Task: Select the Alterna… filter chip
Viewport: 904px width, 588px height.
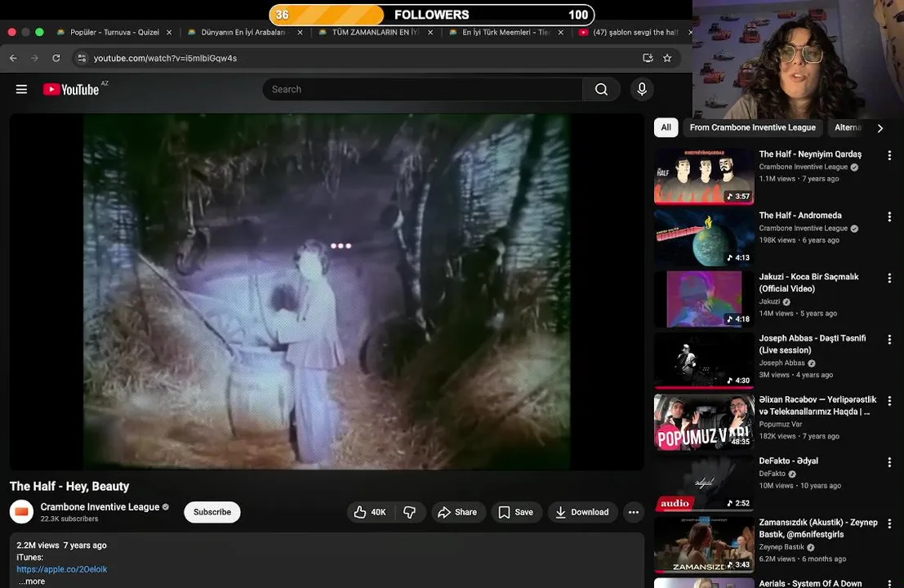Action: tap(848, 127)
